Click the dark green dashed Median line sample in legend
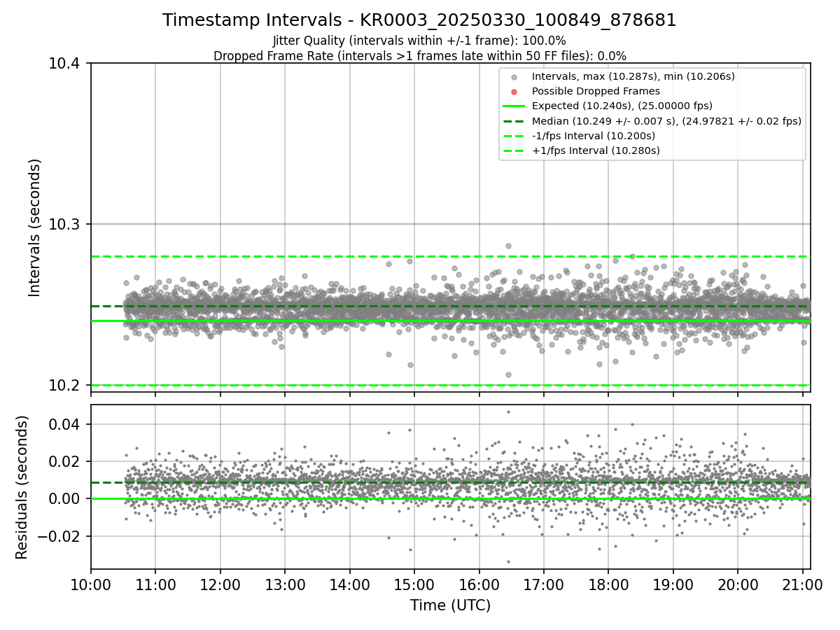 tap(514, 121)
